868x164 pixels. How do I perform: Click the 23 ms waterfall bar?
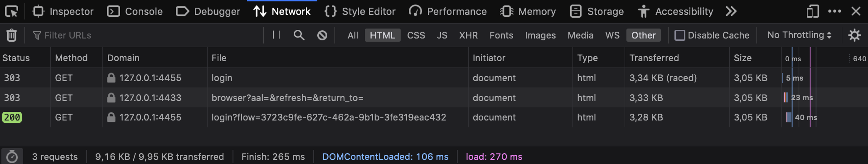coord(786,97)
